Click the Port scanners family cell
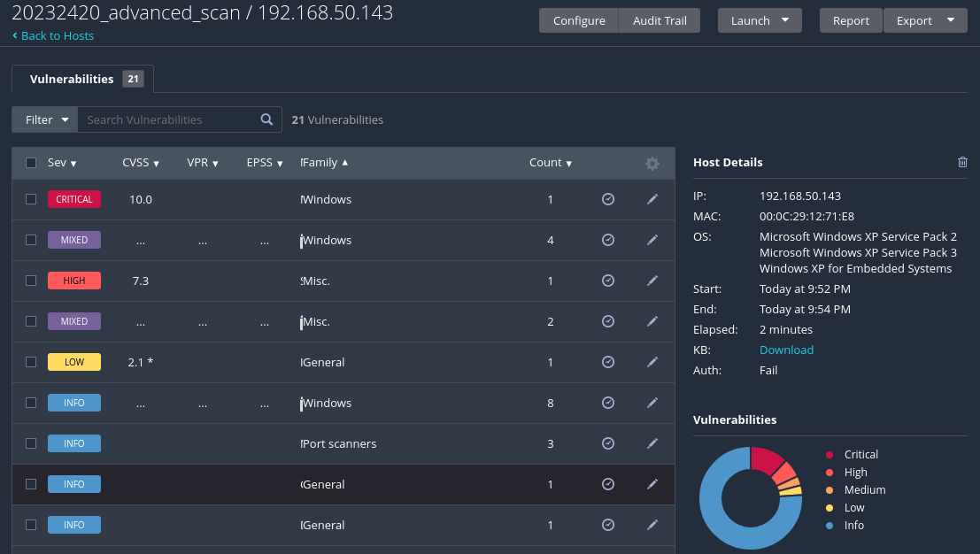The height and width of the screenshot is (554, 980). tap(338, 443)
